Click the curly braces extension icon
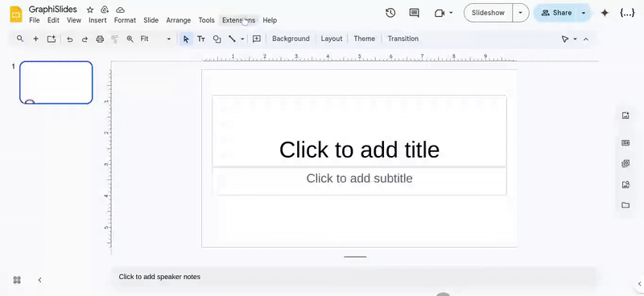The width and height of the screenshot is (644, 296). tap(627, 13)
